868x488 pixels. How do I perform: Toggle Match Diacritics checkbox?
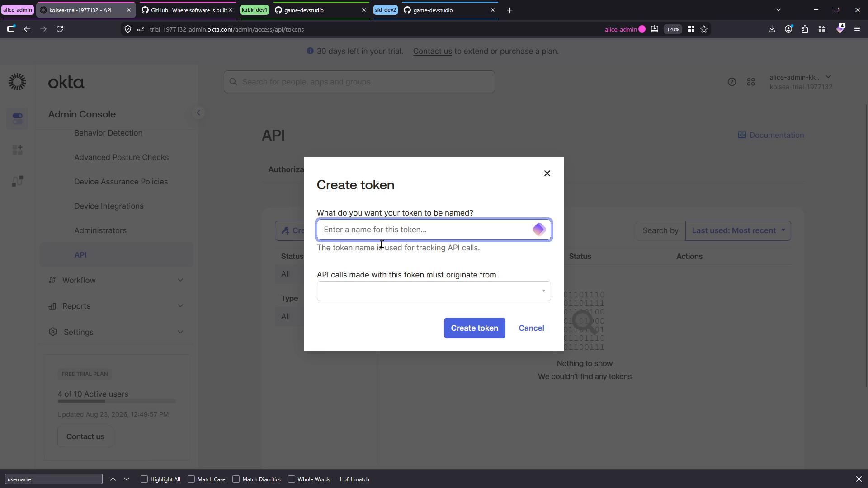(x=236, y=479)
